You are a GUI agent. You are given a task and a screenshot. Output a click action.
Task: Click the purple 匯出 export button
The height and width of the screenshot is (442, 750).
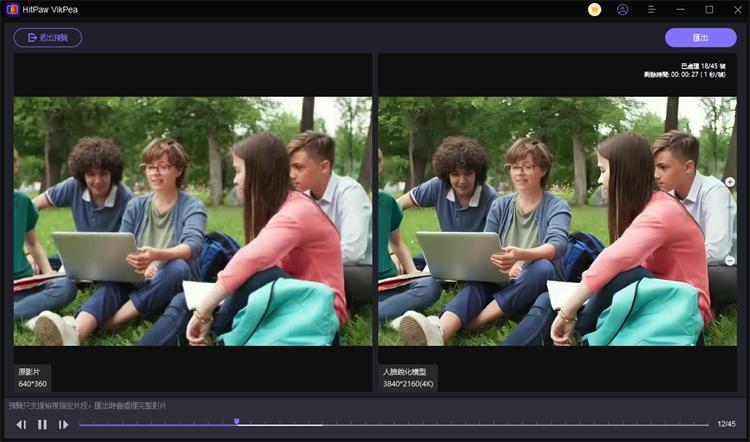point(701,38)
